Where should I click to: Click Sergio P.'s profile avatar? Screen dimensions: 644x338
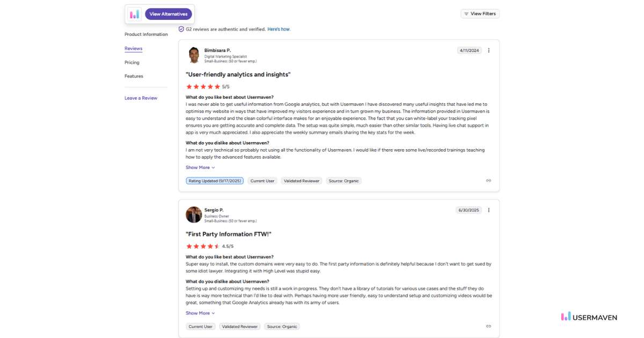(194, 215)
